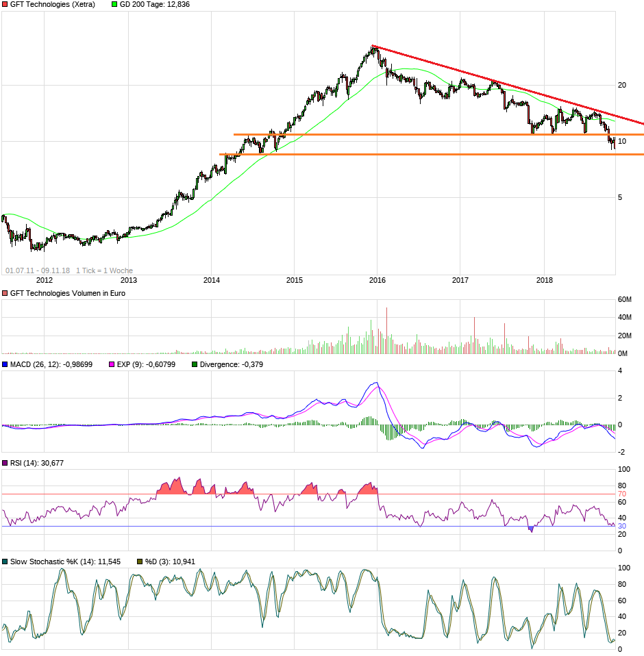
Task: Click the green GD 200 Tage legend square
Action: (x=114, y=5)
